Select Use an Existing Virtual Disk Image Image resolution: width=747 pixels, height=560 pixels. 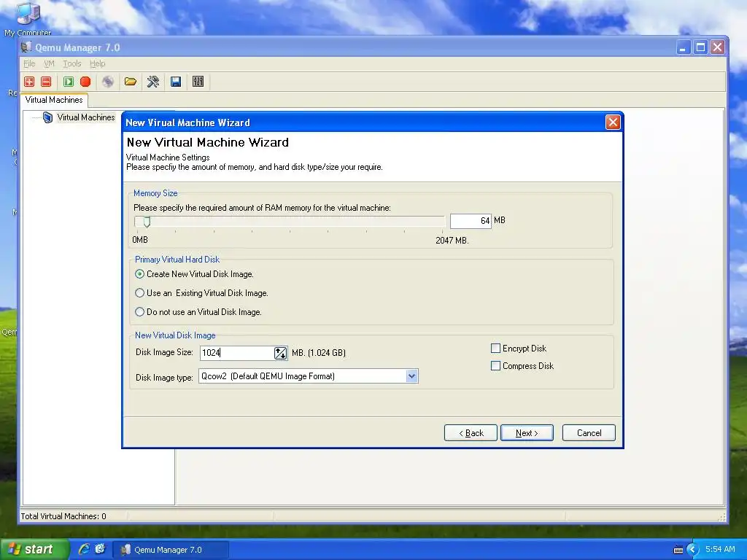click(x=139, y=293)
